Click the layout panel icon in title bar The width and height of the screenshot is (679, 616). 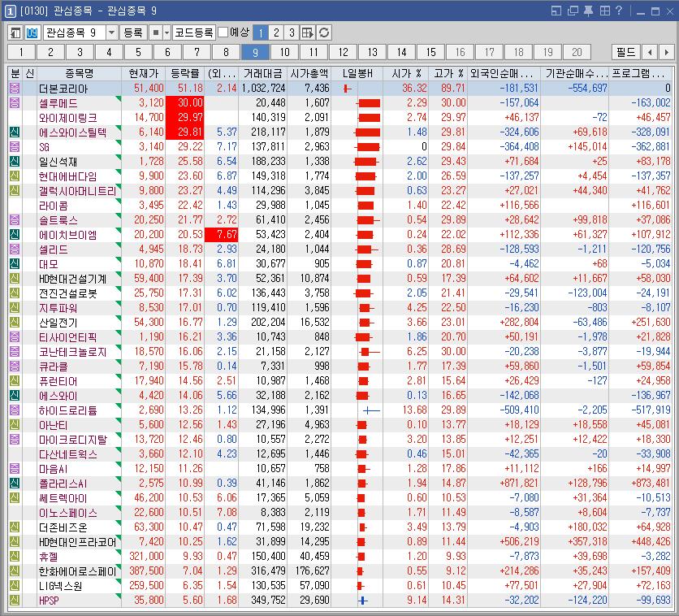[556, 11]
